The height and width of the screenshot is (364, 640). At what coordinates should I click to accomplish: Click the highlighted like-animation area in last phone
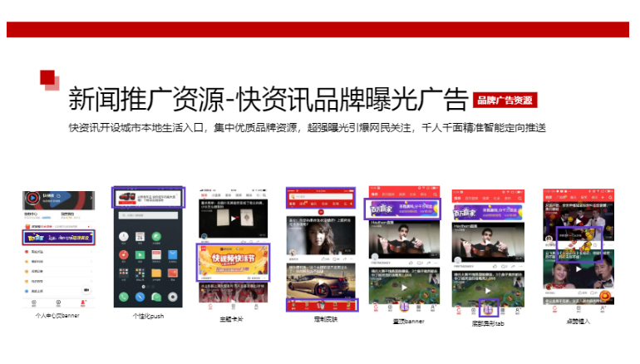[x=580, y=243]
